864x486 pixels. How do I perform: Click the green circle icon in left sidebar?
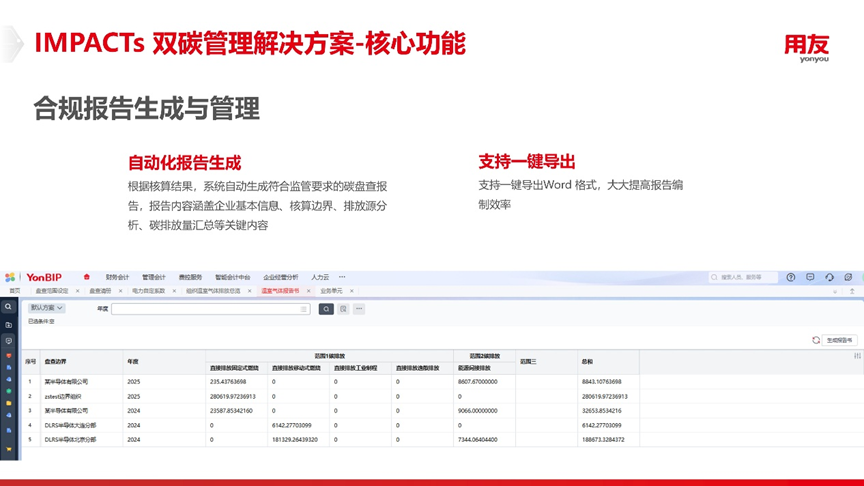pos(8,391)
